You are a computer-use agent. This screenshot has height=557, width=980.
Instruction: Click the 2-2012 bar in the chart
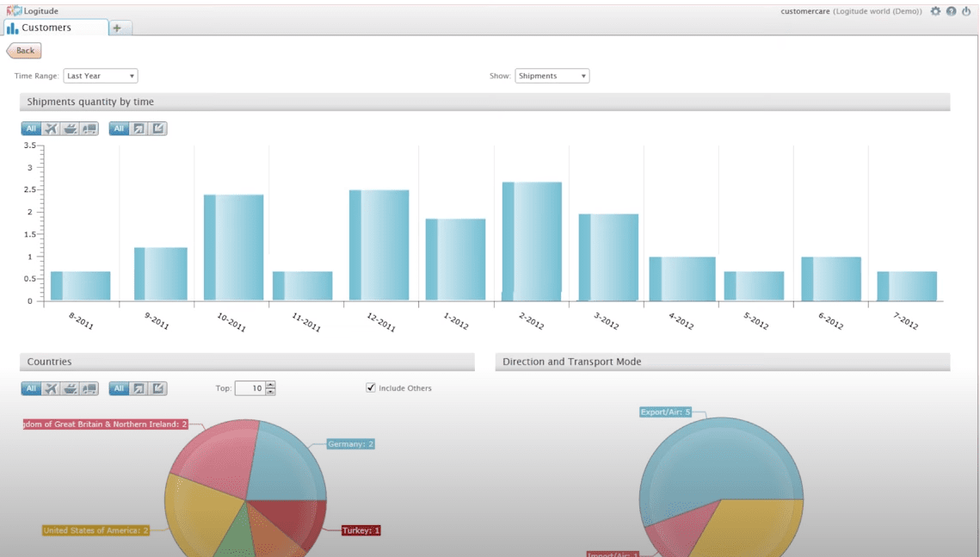(x=532, y=241)
